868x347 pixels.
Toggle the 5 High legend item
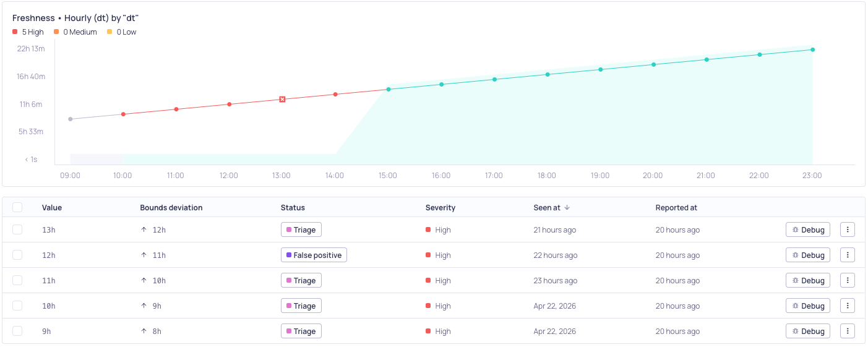tap(28, 32)
